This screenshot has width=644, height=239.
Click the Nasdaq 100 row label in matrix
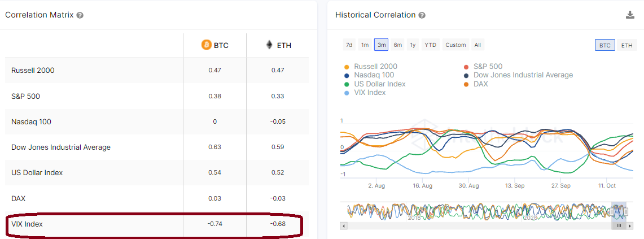click(x=31, y=122)
